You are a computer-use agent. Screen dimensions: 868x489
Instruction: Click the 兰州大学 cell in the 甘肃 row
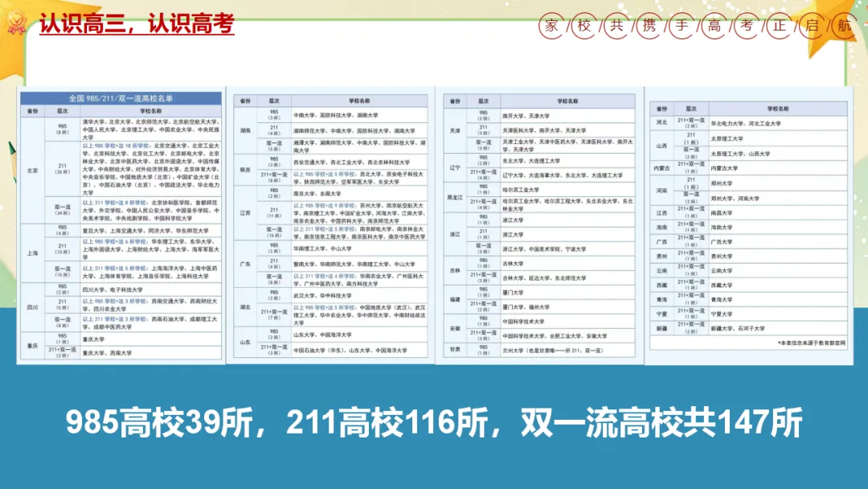567,350
